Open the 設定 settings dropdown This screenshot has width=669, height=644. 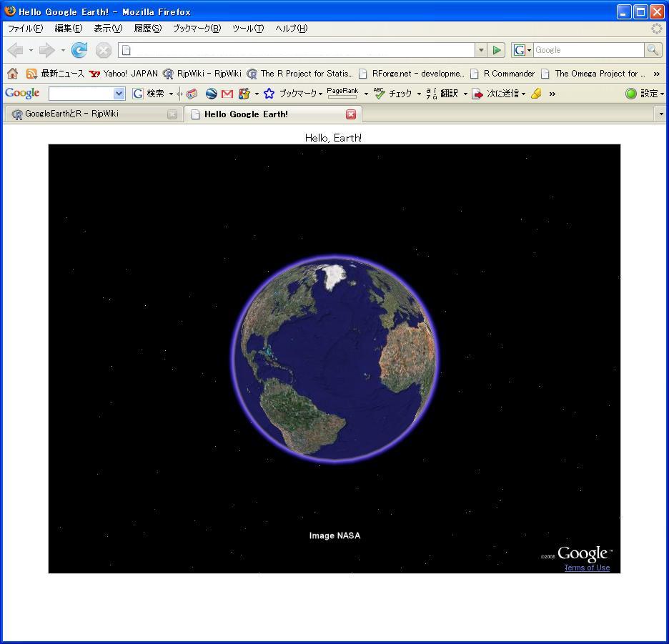pyautogui.click(x=645, y=94)
